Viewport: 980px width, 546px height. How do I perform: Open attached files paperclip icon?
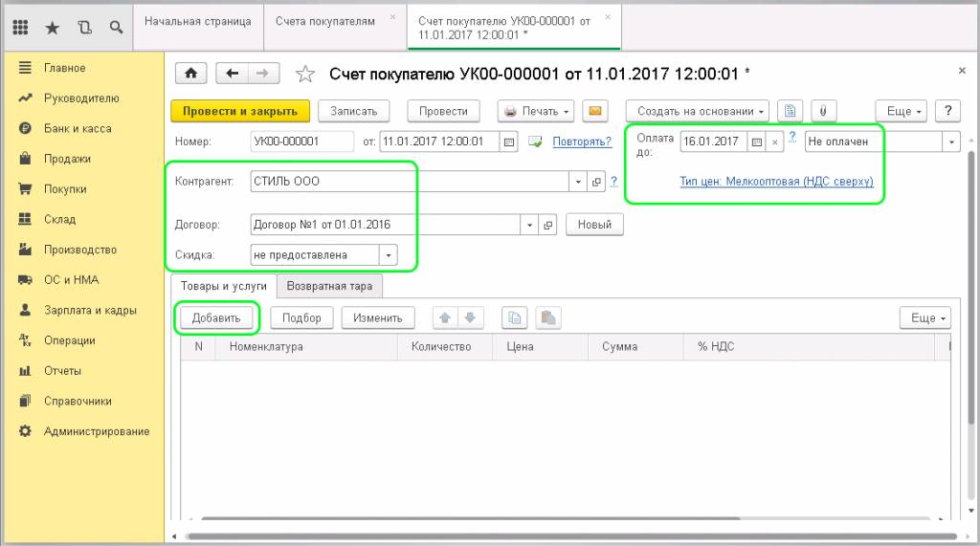(823, 111)
